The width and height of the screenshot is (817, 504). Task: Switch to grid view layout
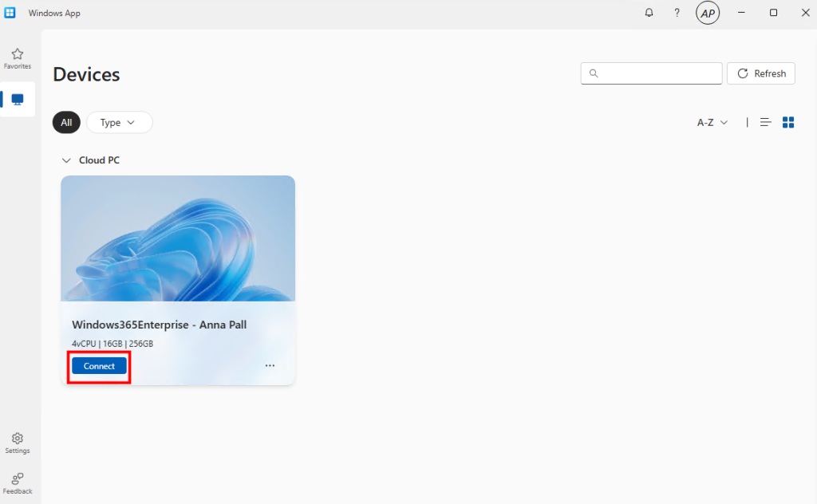click(x=788, y=122)
